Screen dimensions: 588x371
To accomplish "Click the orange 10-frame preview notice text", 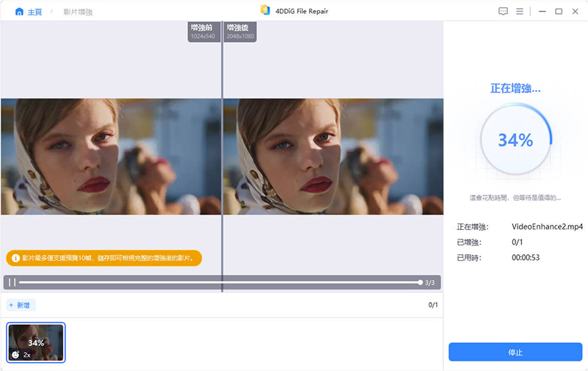I will [108, 258].
